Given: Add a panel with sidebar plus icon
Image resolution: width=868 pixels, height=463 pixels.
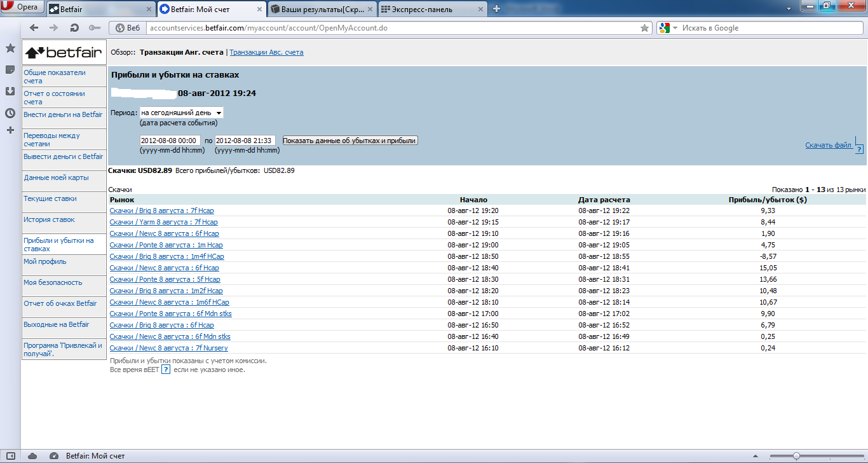Looking at the screenshot, I should [10, 130].
